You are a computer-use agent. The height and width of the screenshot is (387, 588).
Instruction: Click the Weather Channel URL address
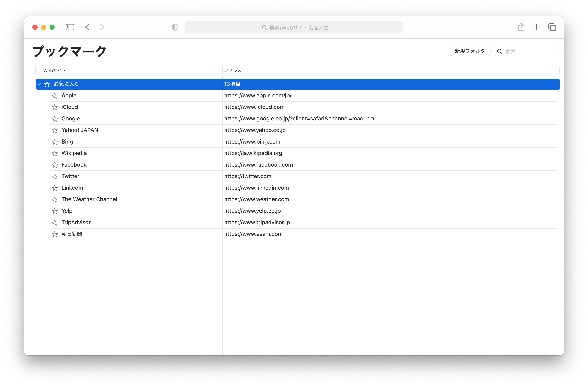(x=256, y=199)
